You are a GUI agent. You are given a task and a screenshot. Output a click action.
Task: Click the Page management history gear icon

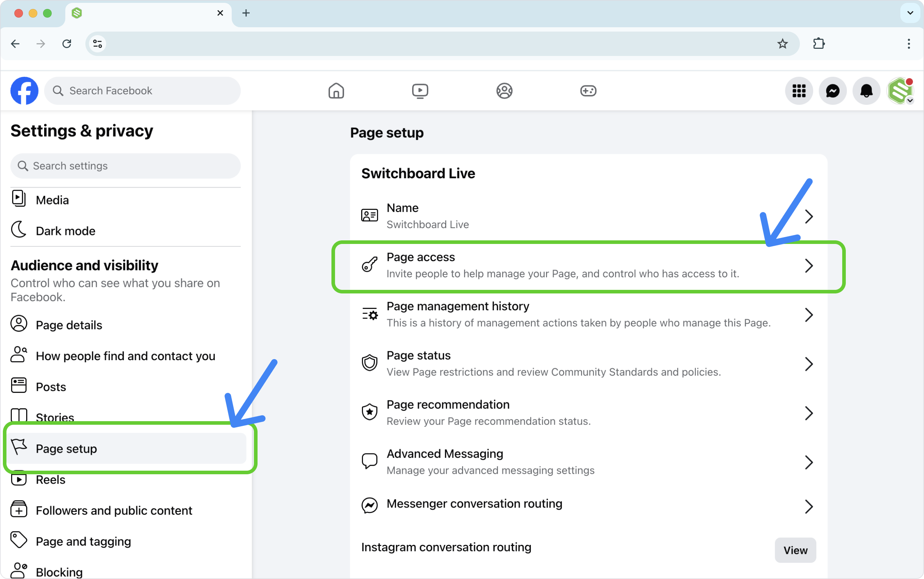click(x=369, y=314)
